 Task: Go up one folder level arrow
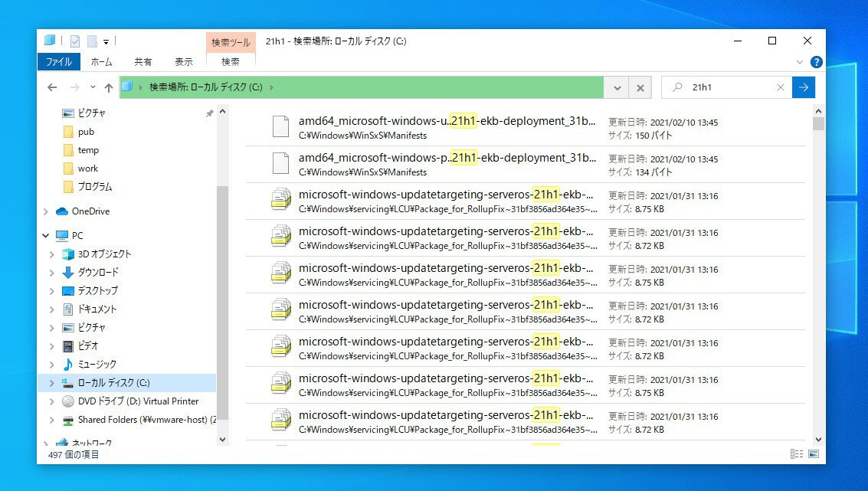(x=109, y=87)
